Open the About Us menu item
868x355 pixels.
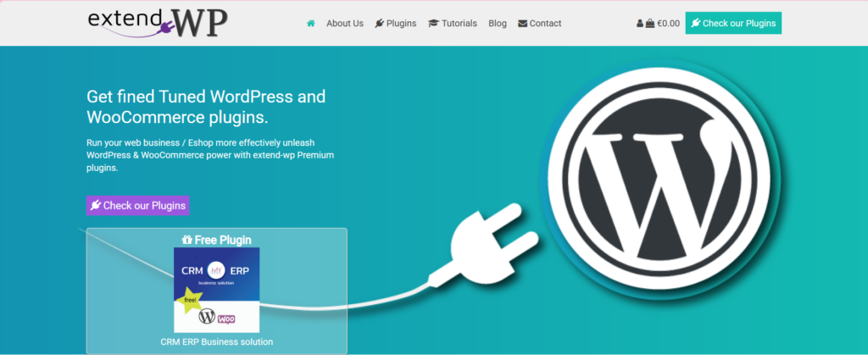click(x=345, y=23)
